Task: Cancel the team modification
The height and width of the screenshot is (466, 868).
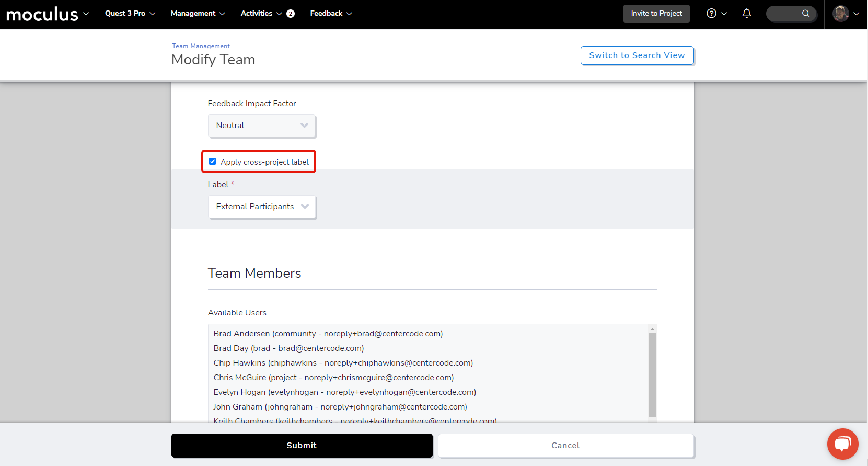Action: [x=566, y=446]
